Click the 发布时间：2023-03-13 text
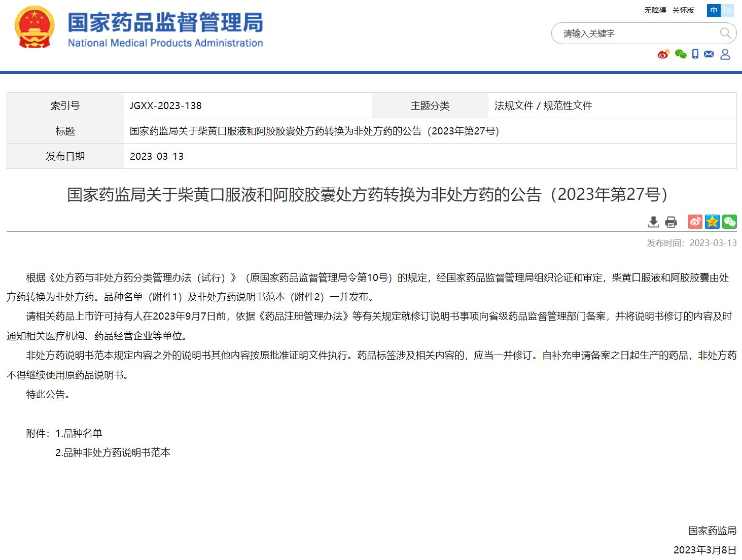Image resolution: width=742 pixels, height=560 pixels. point(691,243)
